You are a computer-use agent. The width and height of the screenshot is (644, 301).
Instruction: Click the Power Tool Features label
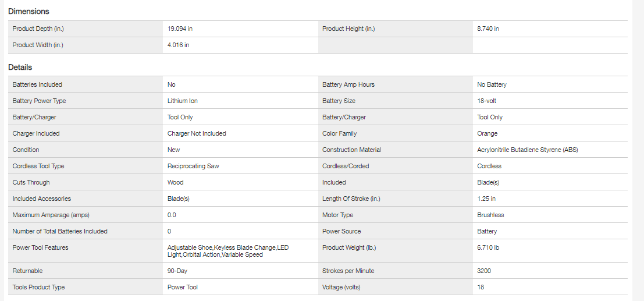pyautogui.click(x=40, y=247)
